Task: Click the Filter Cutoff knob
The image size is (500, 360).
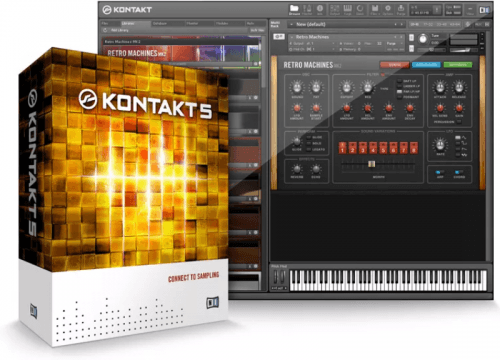Action: tap(346, 87)
